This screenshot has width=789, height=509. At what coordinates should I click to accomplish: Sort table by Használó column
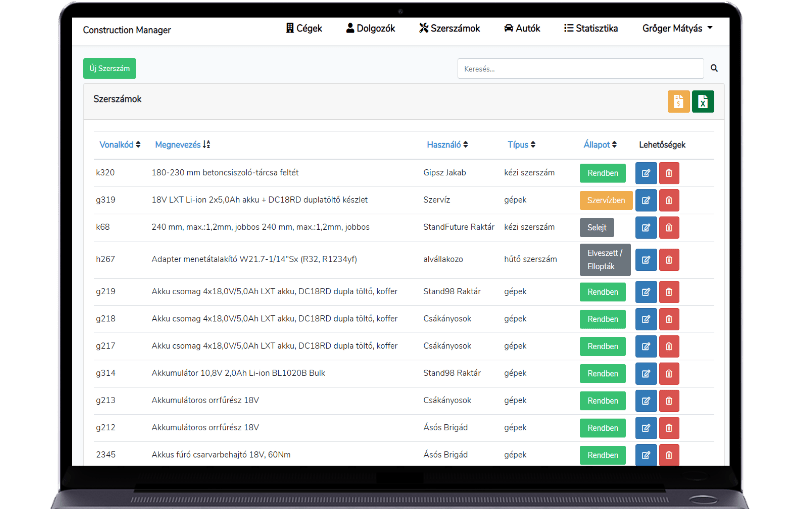(x=447, y=145)
